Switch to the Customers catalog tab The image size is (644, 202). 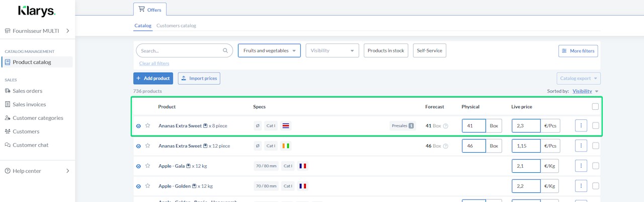(x=176, y=26)
